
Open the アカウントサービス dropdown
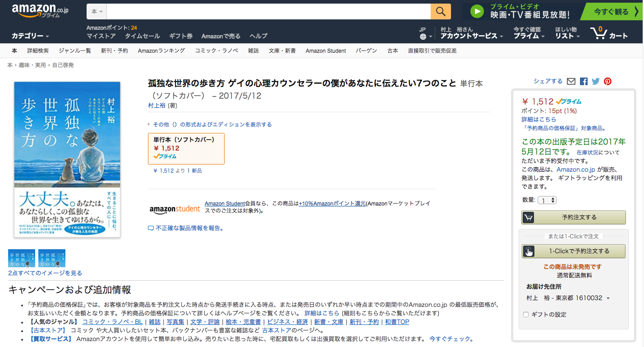[472, 36]
